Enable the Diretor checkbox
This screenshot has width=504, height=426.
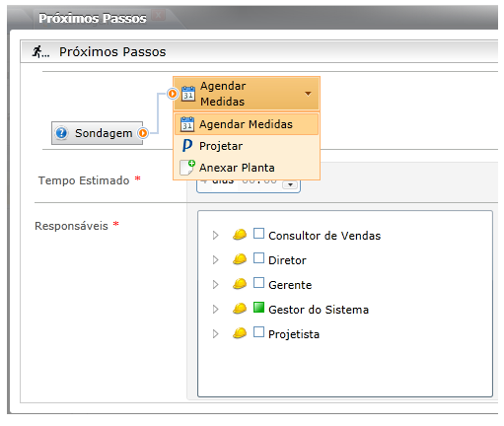coord(258,258)
